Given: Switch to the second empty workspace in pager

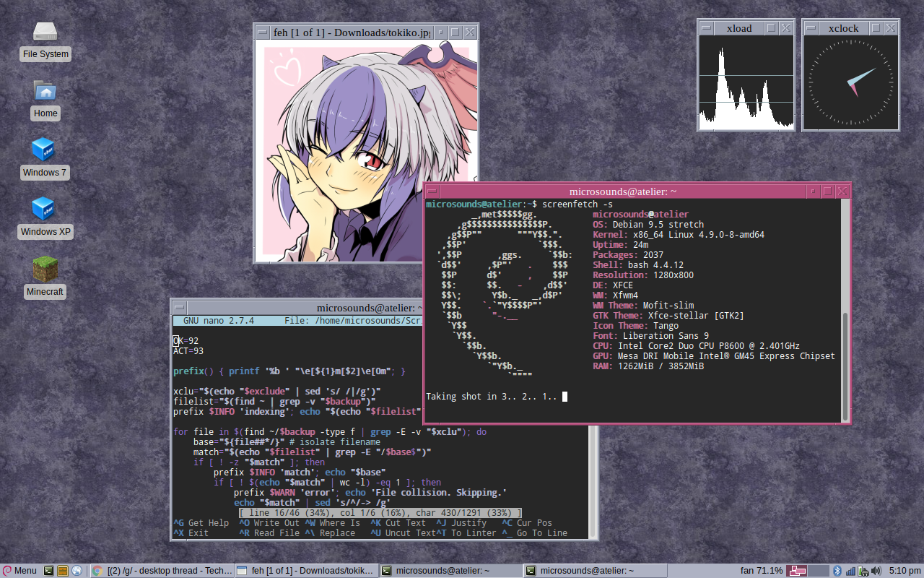Looking at the screenshot, I should tap(819, 571).
